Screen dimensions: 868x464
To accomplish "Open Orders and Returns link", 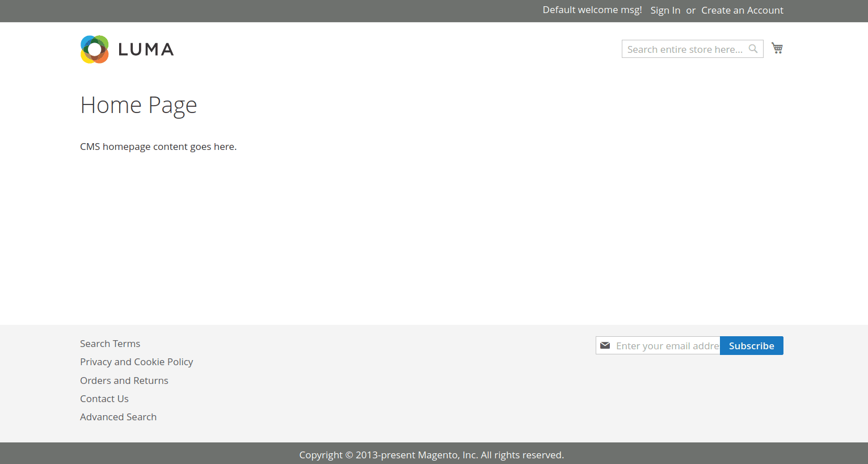I will 124,381.
